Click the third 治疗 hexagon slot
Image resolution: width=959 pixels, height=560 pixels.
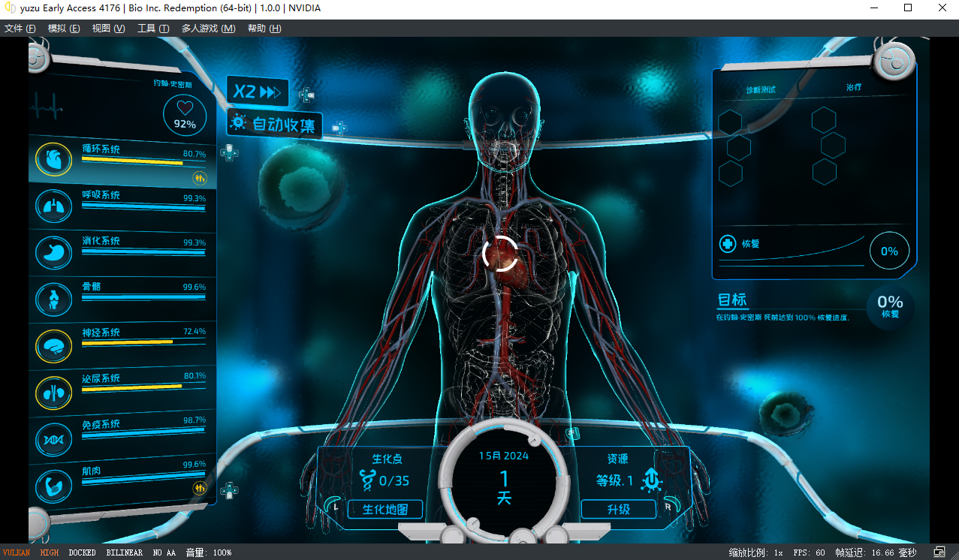coord(825,172)
